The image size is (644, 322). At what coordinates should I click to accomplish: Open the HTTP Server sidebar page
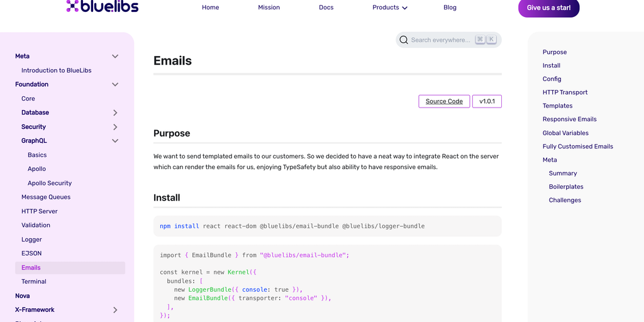coord(40,211)
